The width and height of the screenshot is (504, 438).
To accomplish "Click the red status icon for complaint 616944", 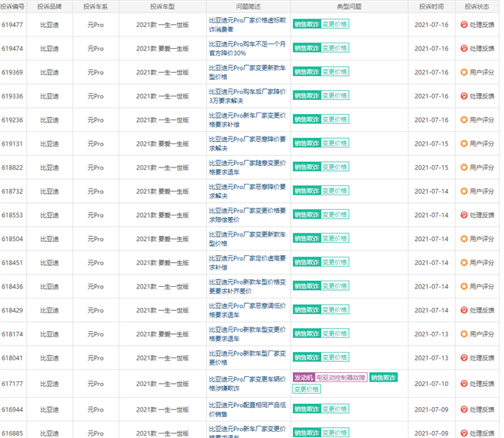I will (464, 409).
